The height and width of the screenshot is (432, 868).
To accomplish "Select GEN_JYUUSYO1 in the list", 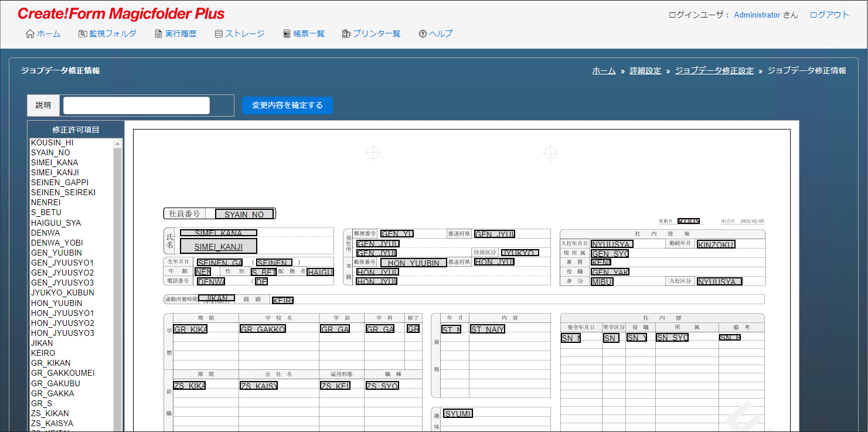I will [x=62, y=263].
